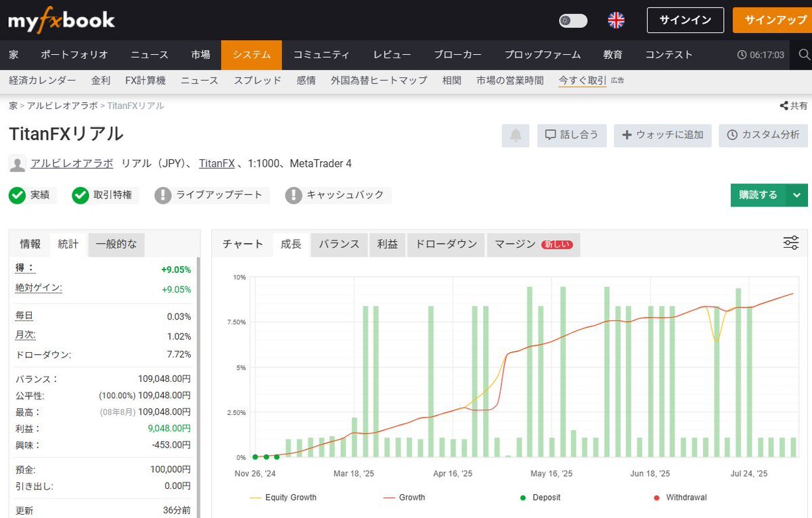Open FX計算機 in the submenu
The image size is (812, 518).
pos(145,81)
